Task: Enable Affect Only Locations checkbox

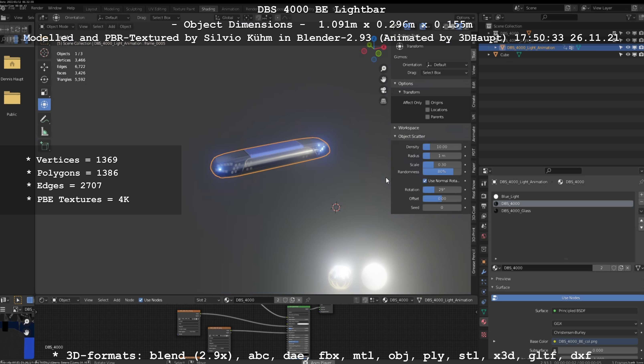Action: point(427,110)
